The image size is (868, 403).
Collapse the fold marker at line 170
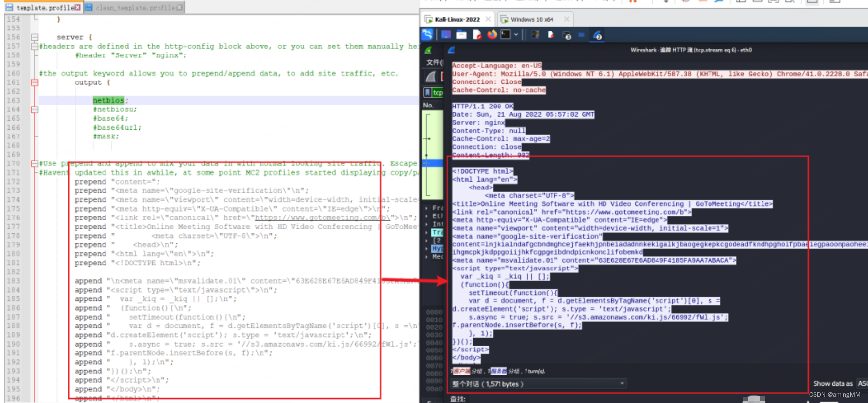point(35,163)
